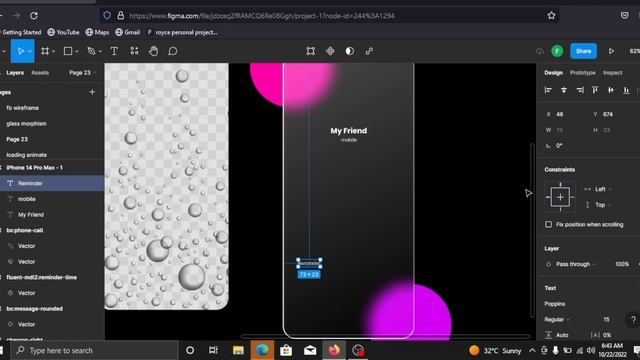Screen dimensions: 640x360
Task: Click the Create component icon
Action: 330,51
